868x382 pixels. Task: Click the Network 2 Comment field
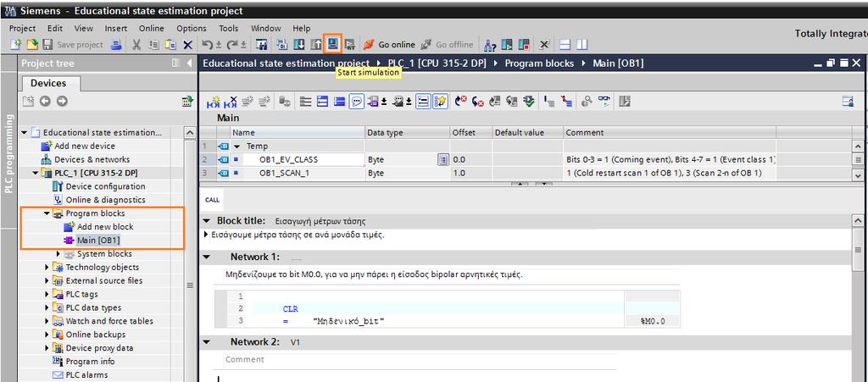pos(420,360)
